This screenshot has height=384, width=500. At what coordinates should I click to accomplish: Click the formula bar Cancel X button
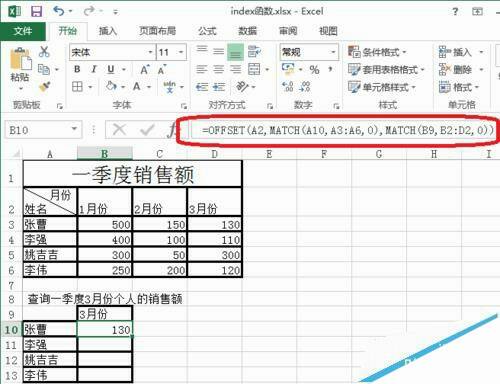pyautogui.click(x=119, y=130)
